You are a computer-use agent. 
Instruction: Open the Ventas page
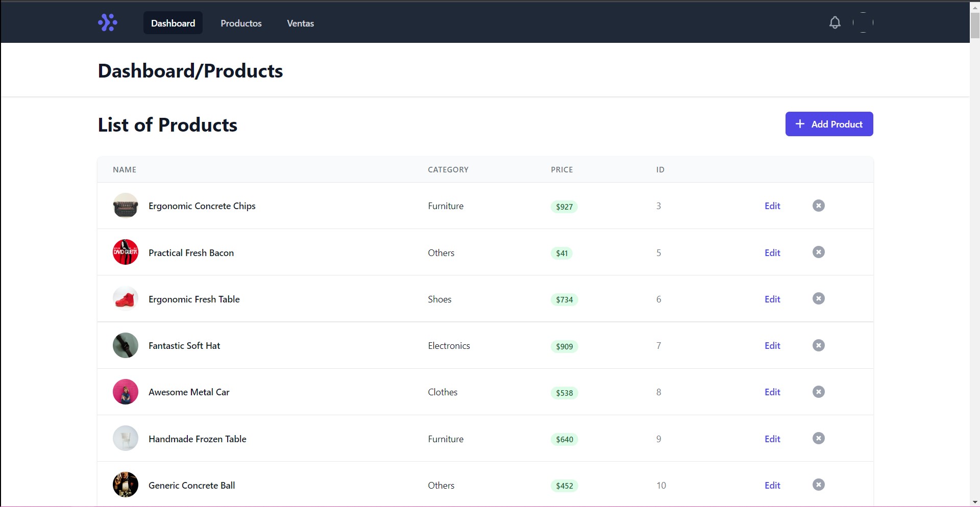click(x=300, y=23)
